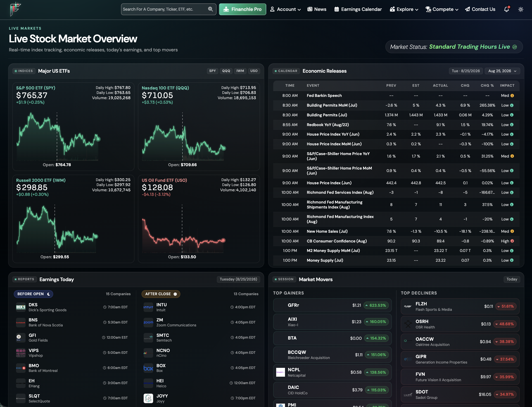Click the "New Home Sales (Jul)" event

point(327,231)
